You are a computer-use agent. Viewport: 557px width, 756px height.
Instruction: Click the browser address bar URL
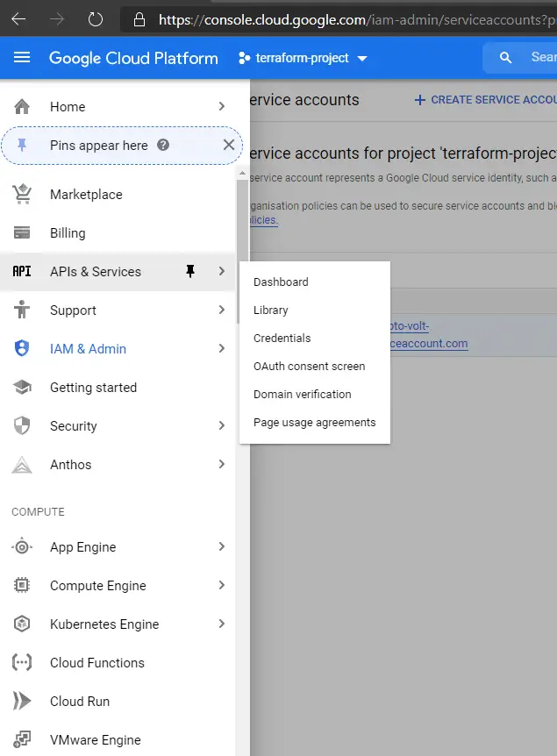pyautogui.click(x=357, y=20)
